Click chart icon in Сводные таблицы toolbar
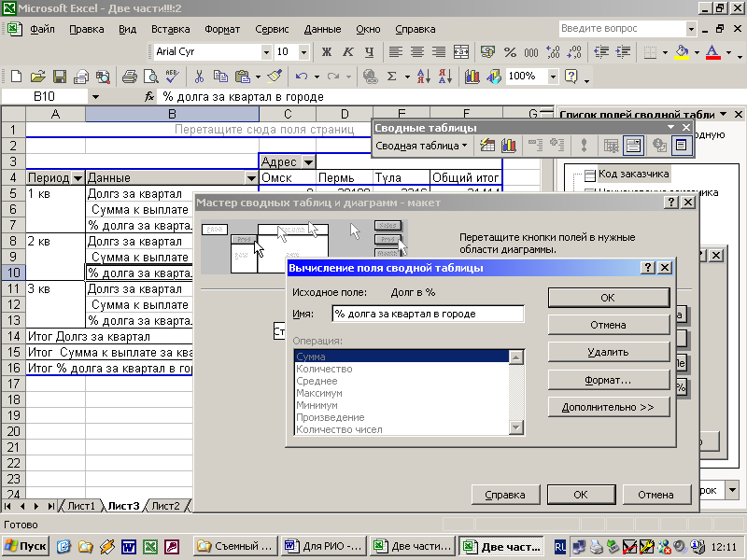The image size is (747, 560). coord(509,146)
